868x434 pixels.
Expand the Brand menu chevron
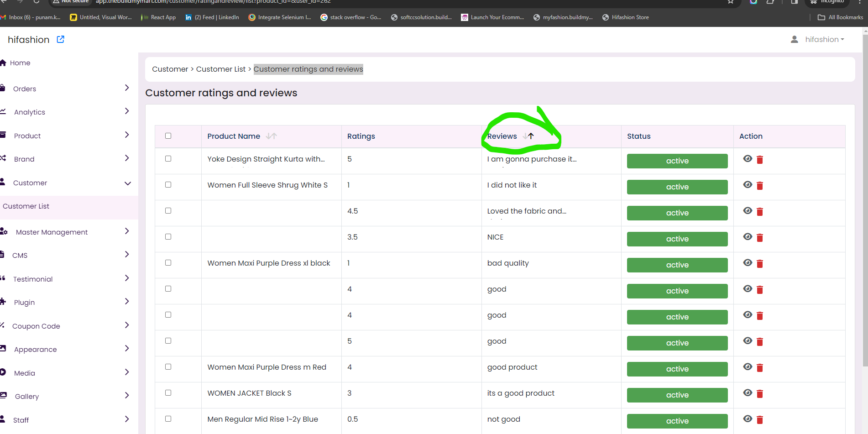127,158
